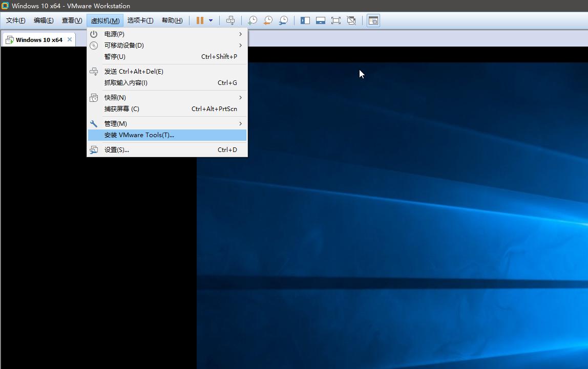Click the snapshot icon beside 快照(N)
The image size is (588, 369).
(x=94, y=98)
